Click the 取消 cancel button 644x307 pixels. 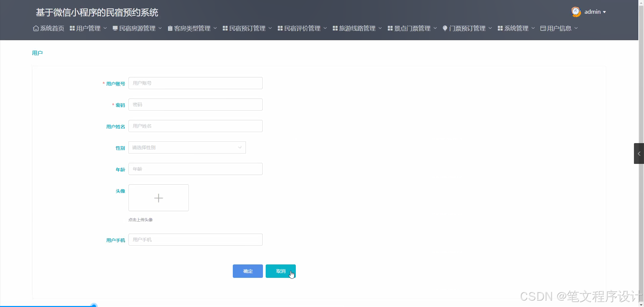[280, 271]
